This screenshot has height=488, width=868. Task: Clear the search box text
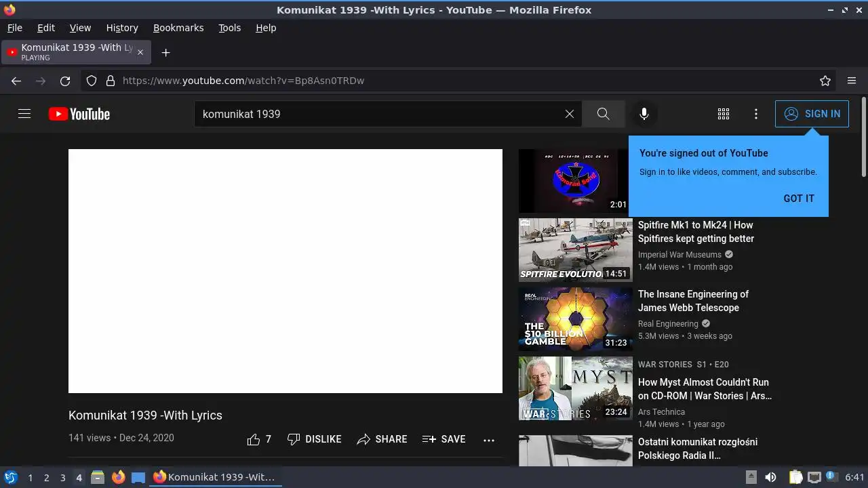[570, 114]
